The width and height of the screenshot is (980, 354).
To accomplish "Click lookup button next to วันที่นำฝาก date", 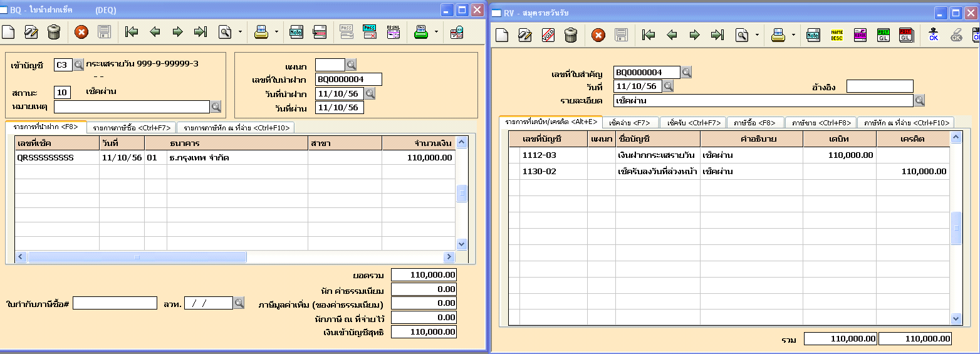I will (x=370, y=94).
